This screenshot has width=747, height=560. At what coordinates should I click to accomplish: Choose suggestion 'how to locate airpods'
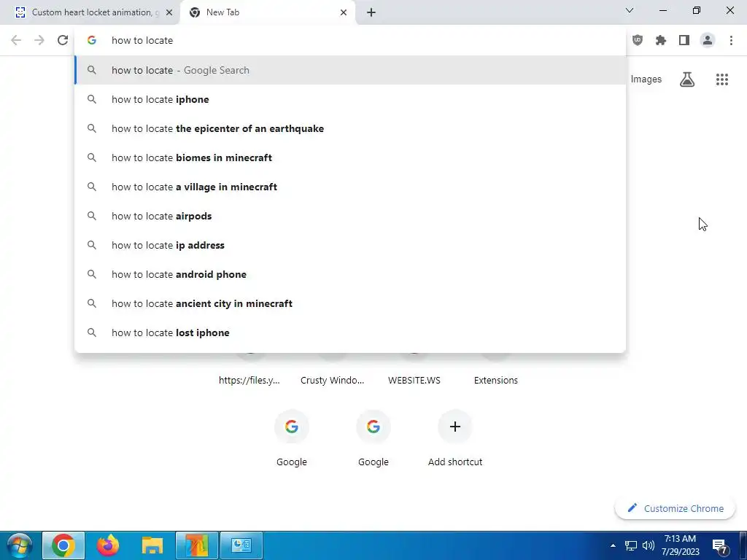coord(350,216)
